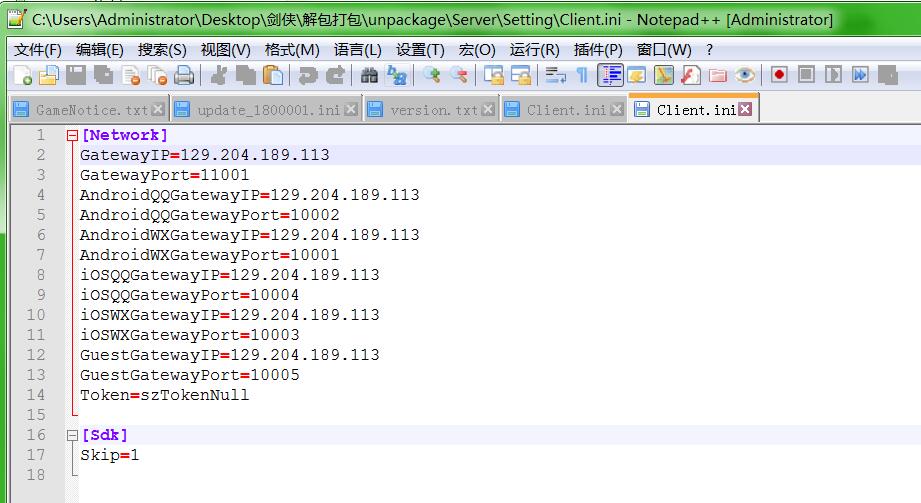Open the 语言(L) menu
The image size is (921, 503).
357,49
